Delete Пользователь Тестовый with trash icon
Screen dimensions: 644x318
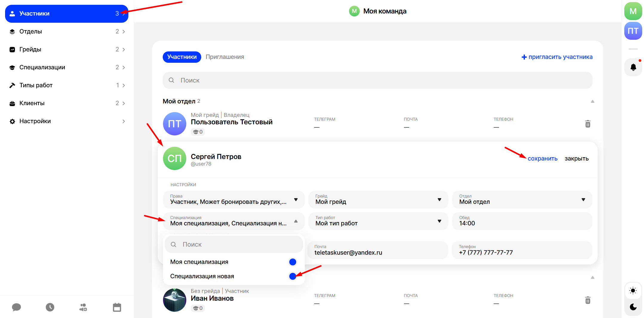click(x=587, y=124)
